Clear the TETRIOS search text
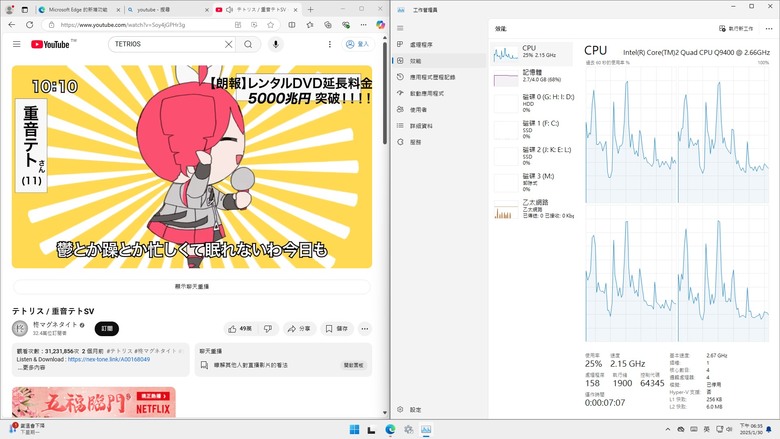Screen dimensions: 780x439 pyautogui.click(x=228, y=44)
